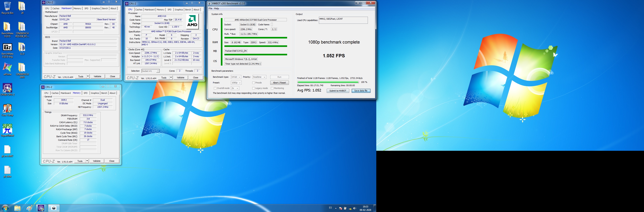Click the benchmark progress bar at 100 %
The height and width of the screenshot is (212, 644).
pos(328,82)
